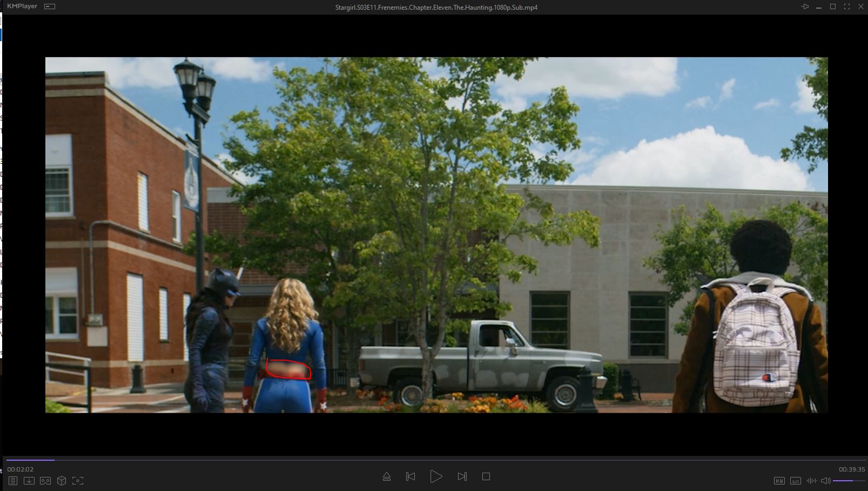Toggle subtitles display
Viewport: 868px width, 491px height.
pyautogui.click(x=795, y=481)
